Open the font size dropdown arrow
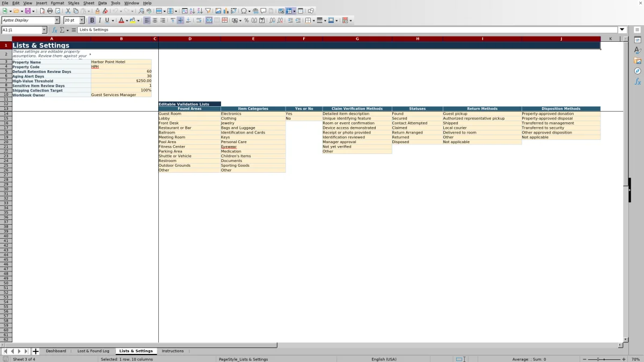The height and width of the screenshot is (362, 644). 82,20
